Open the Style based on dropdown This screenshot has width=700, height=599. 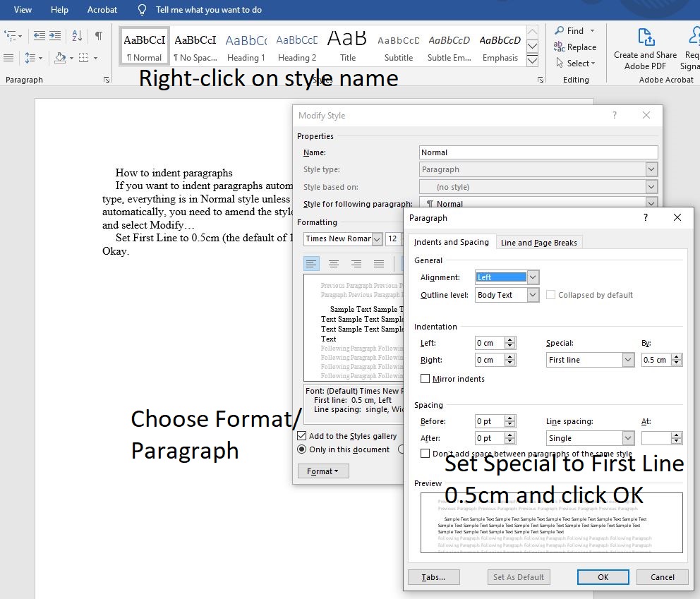coord(651,186)
